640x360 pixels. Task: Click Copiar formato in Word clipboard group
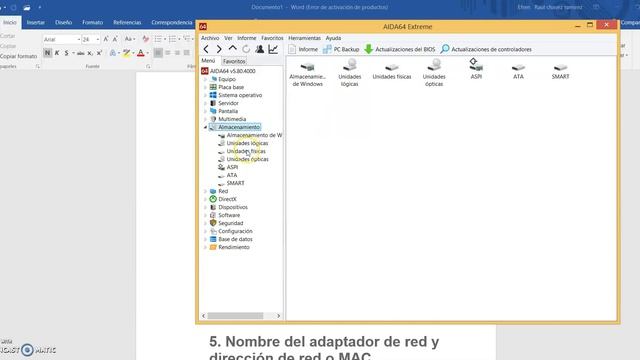[x=18, y=56]
